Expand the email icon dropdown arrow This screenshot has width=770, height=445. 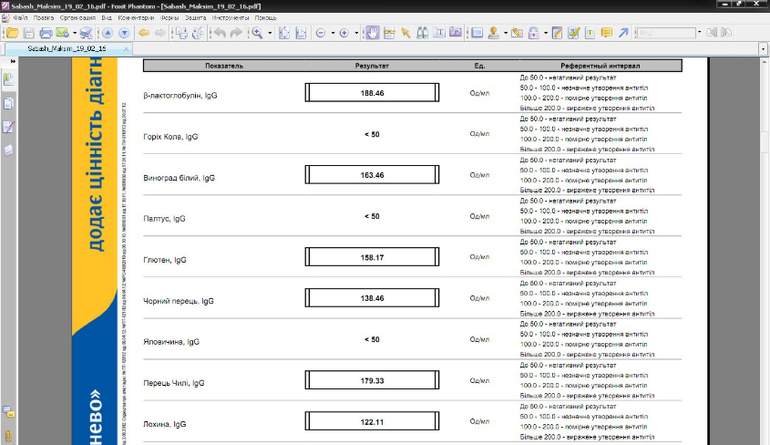click(74, 33)
